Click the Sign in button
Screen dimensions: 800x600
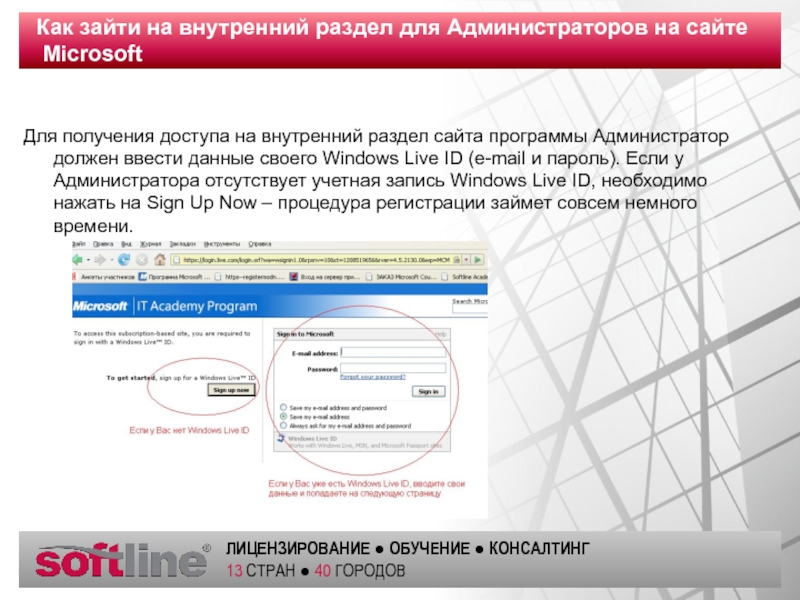[x=429, y=391]
